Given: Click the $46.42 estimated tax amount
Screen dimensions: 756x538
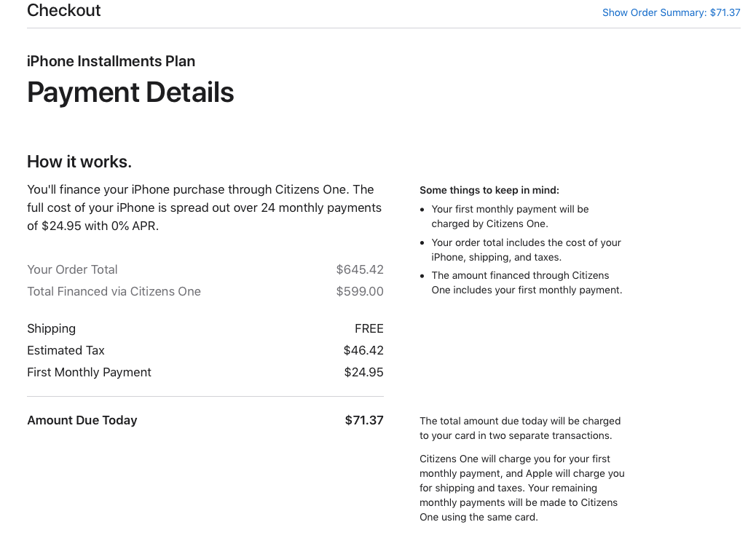Looking at the screenshot, I should pos(363,350).
